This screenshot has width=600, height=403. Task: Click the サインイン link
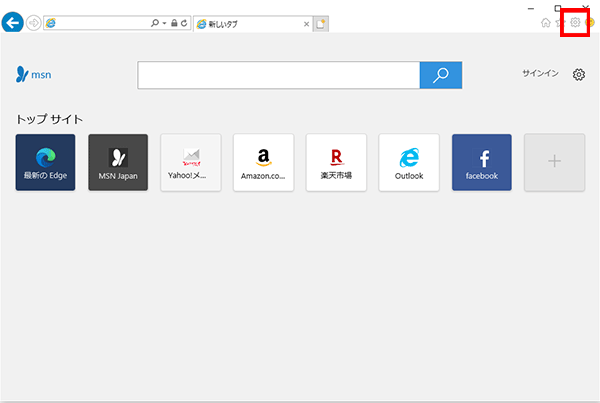tap(540, 73)
